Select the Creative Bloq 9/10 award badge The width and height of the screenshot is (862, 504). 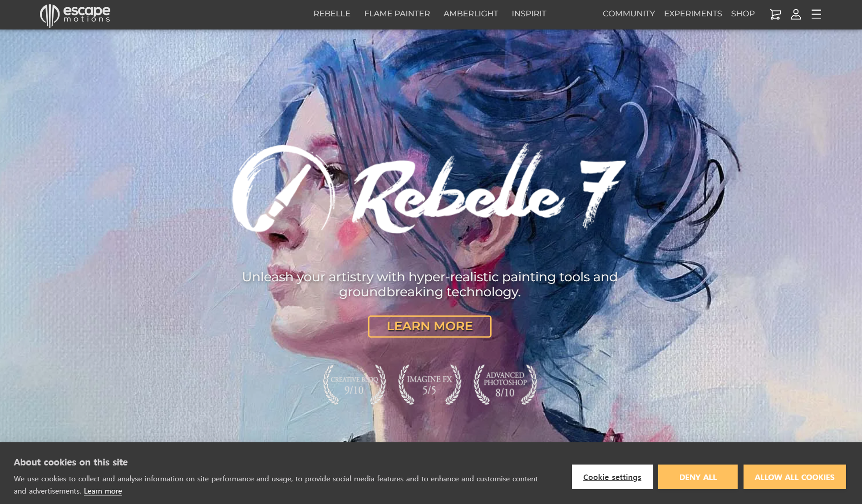[355, 385]
